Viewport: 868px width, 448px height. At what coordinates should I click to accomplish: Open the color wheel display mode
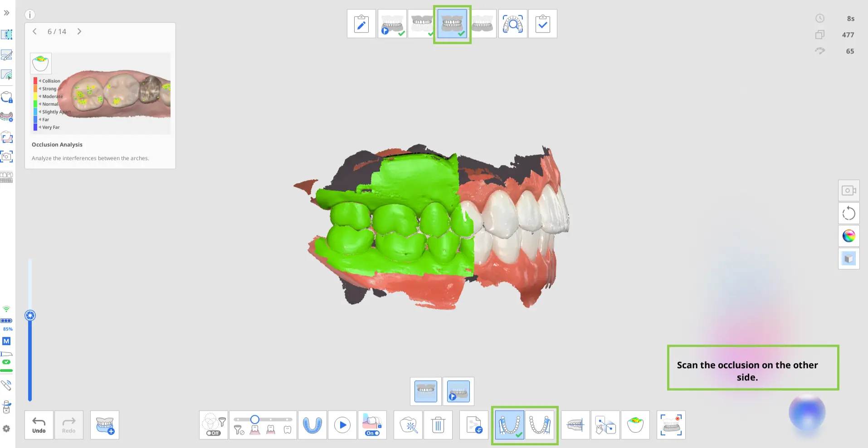click(x=848, y=236)
